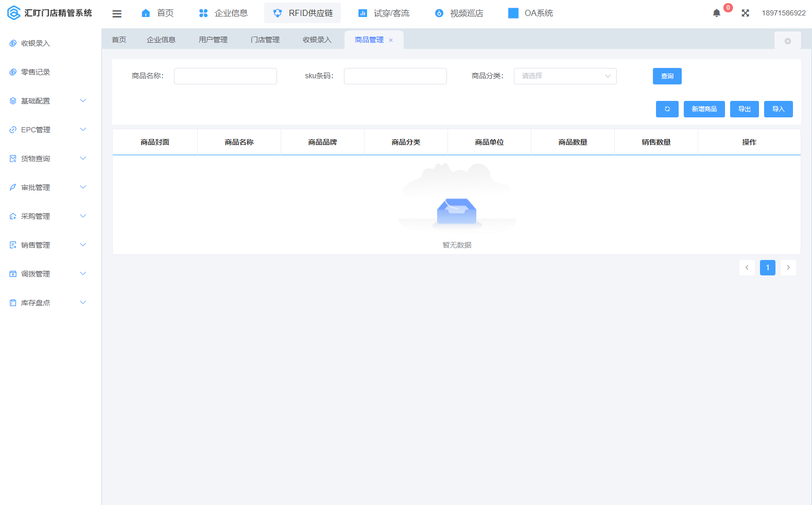
Task: Click the 销售管理 icon in sidebar
Action: (13, 245)
